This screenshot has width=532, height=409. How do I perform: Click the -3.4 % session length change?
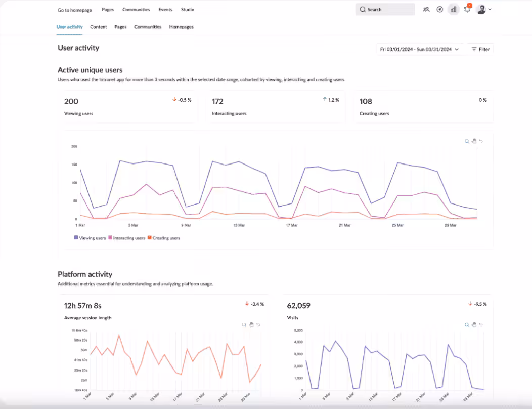pyautogui.click(x=254, y=304)
